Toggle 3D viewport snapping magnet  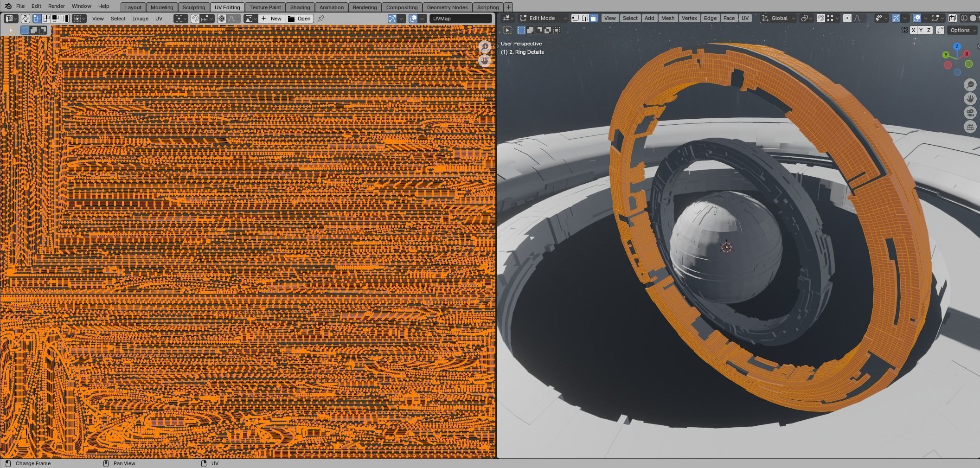[820, 18]
